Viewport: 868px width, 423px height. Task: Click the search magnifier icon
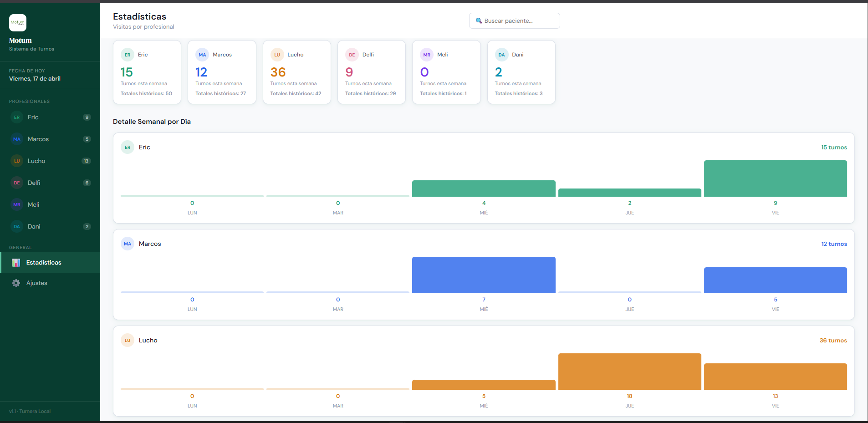[x=479, y=21]
